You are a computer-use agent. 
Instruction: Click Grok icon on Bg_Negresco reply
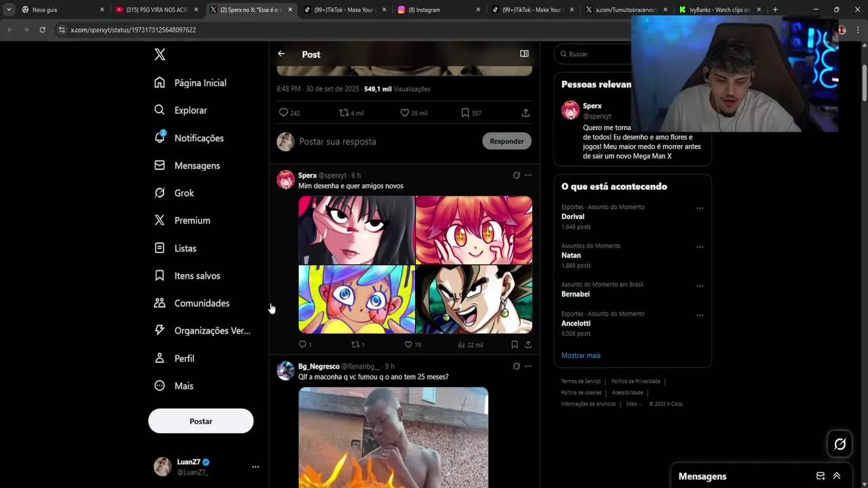(x=516, y=367)
